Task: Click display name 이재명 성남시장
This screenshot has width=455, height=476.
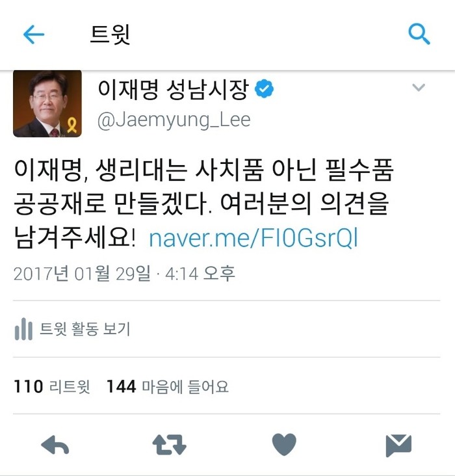Action: 174,89
